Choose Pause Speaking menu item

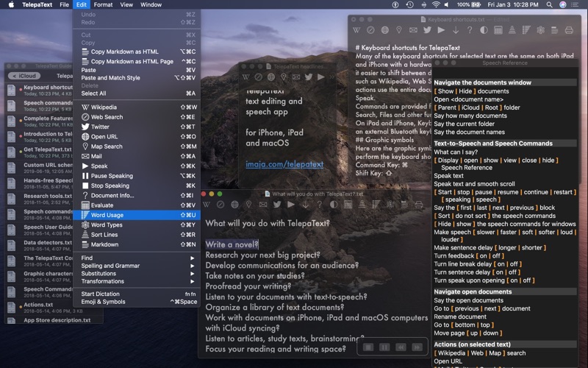pyautogui.click(x=137, y=176)
